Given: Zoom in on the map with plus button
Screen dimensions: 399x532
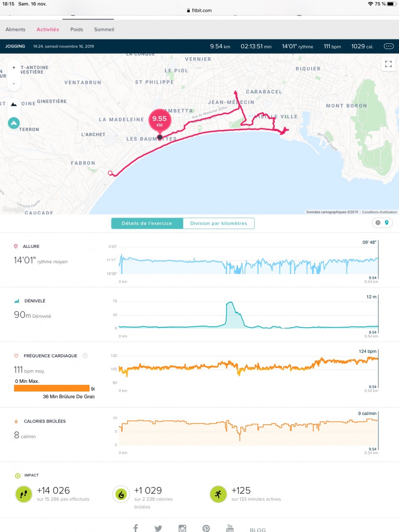Looking at the screenshot, I should 14,68.
